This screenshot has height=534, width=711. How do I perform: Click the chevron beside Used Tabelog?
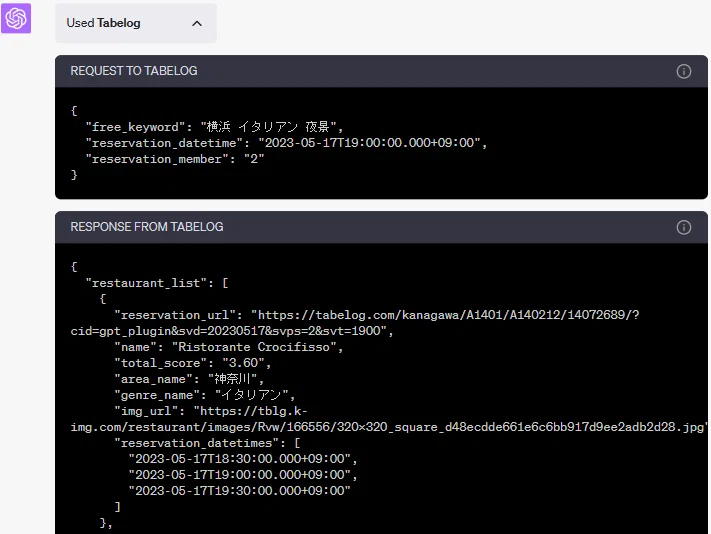tap(197, 24)
